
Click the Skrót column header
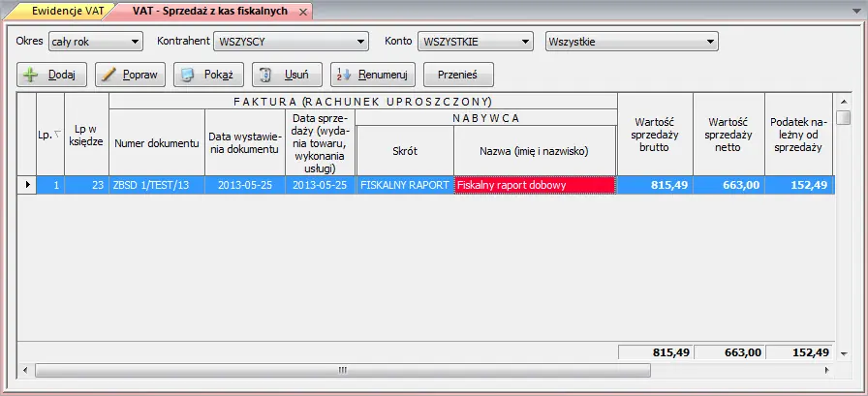click(x=405, y=151)
